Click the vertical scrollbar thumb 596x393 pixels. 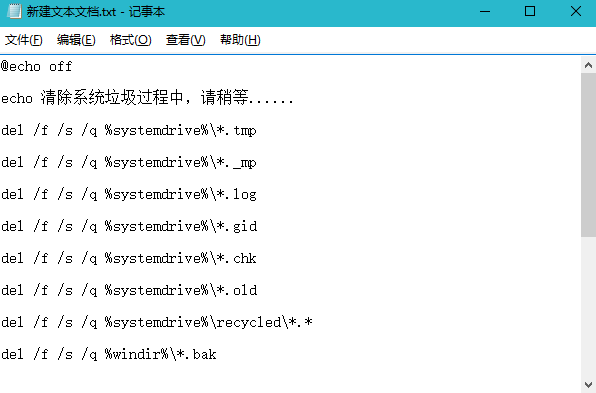coord(588,155)
